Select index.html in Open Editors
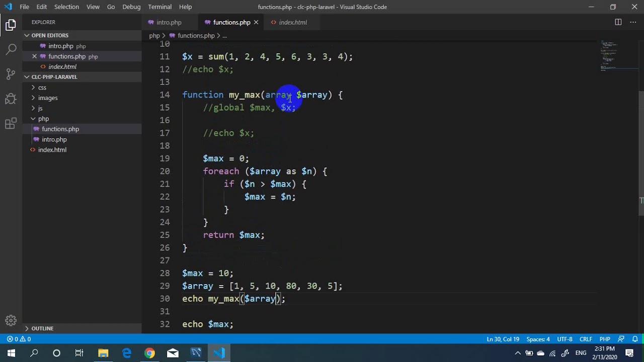 pyautogui.click(x=62, y=66)
